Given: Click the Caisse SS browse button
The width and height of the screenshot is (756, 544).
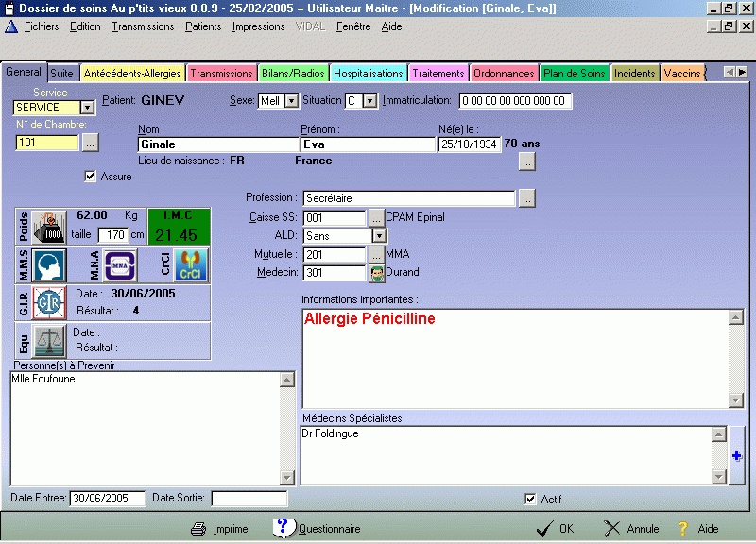Looking at the screenshot, I should pos(376,218).
